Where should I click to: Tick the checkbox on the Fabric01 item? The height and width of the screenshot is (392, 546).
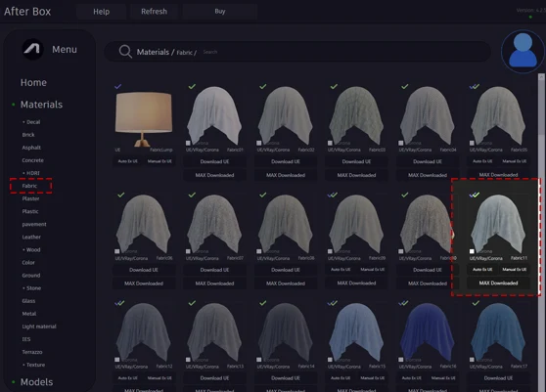tap(188, 143)
